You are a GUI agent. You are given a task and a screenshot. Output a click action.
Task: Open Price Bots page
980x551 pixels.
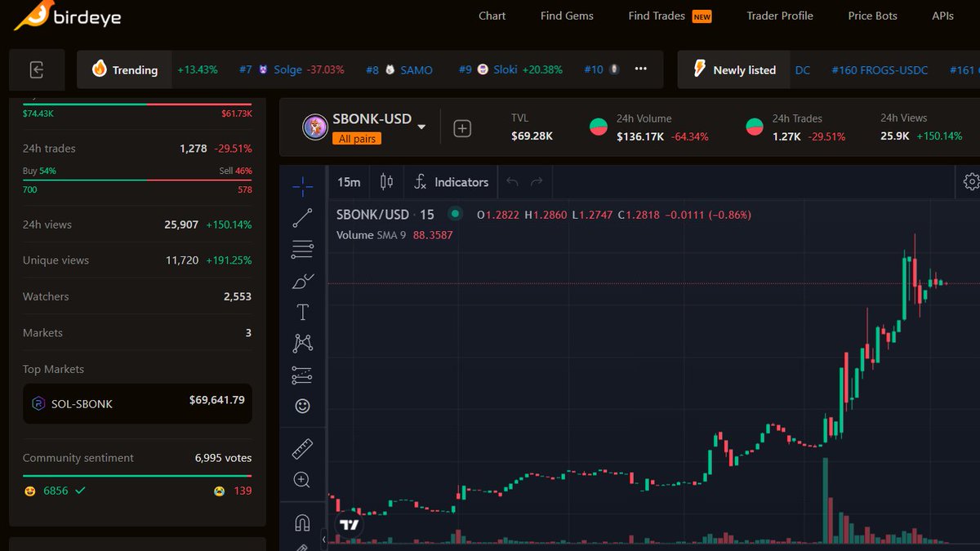point(872,16)
